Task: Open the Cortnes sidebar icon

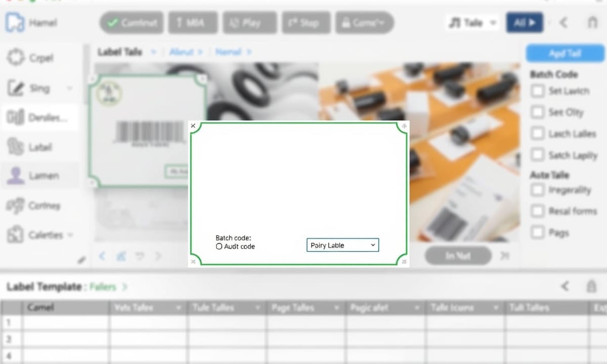Action: 16,206
